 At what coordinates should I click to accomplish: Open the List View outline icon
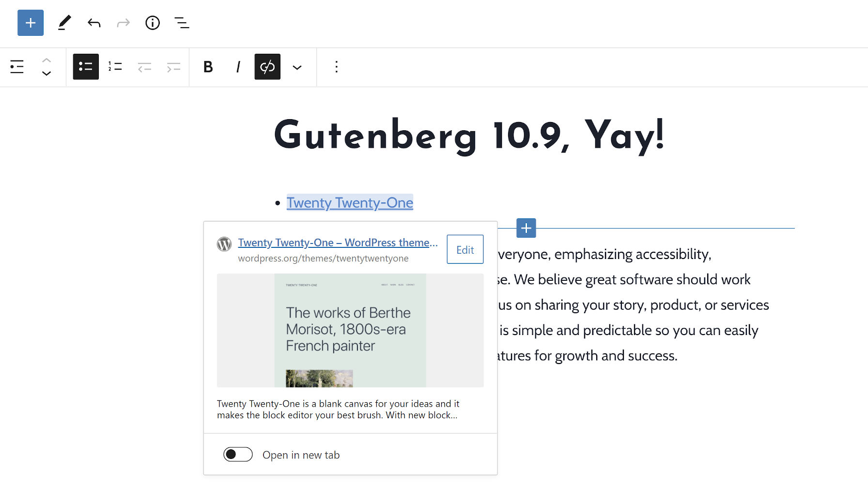(182, 23)
